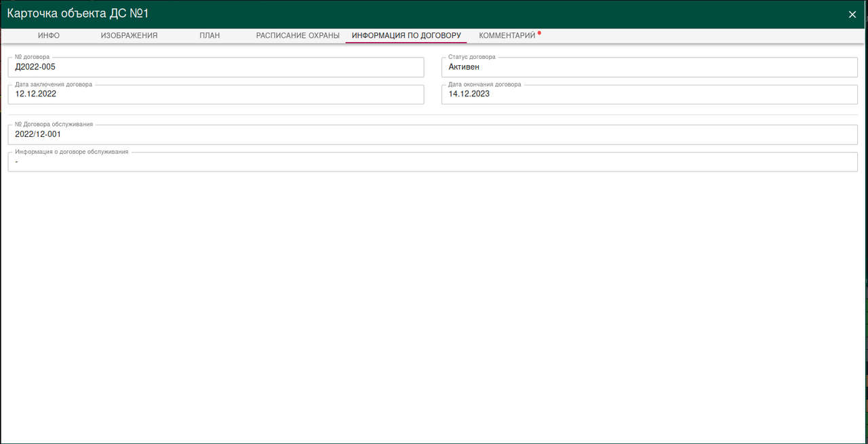Viewport: 868px width, 444px height.
Task: Click the Дата окончания договора label
Action: (485, 85)
